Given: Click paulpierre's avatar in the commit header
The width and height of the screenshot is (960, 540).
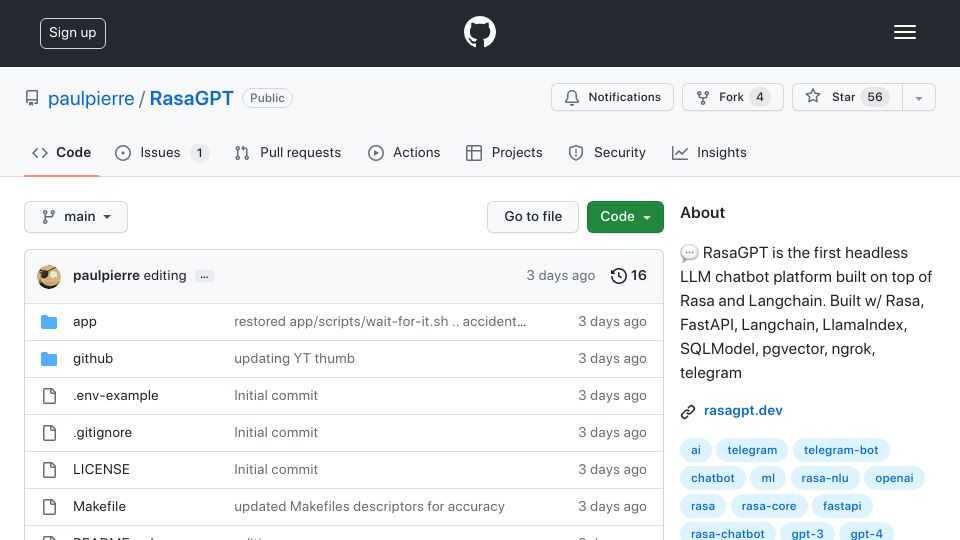Looking at the screenshot, I should tap(49, 276).
